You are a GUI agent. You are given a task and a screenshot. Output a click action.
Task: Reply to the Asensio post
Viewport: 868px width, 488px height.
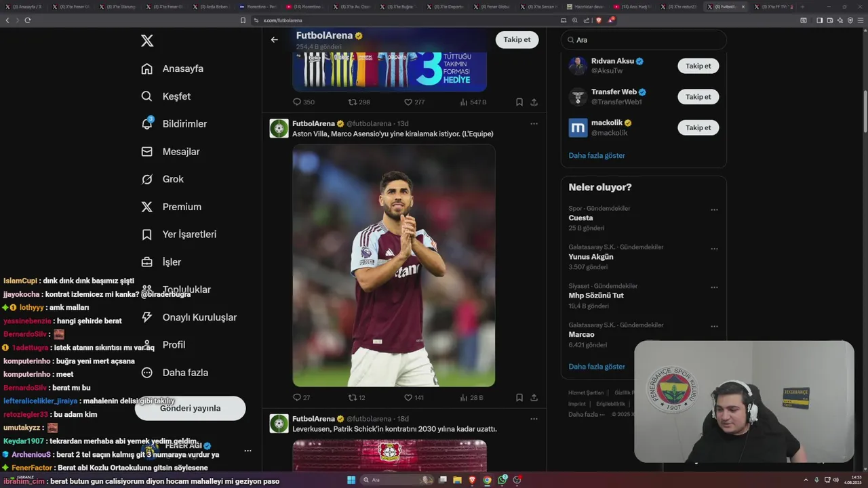[x=296, y=398]
